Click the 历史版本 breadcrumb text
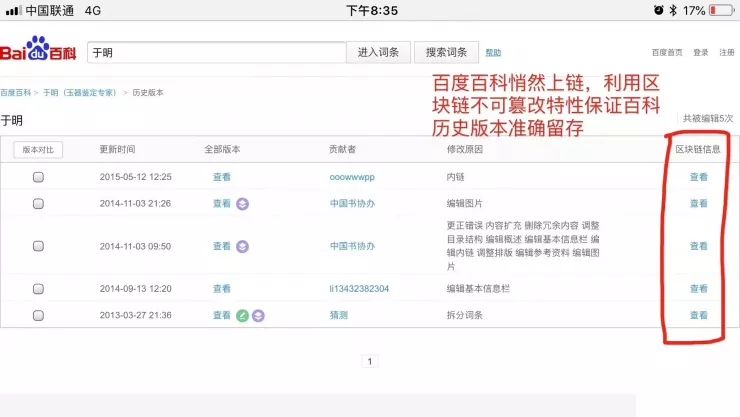 coord(148,92)
